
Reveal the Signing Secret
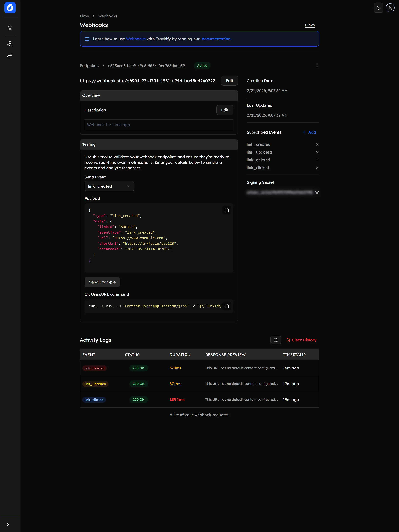point(317,192)
